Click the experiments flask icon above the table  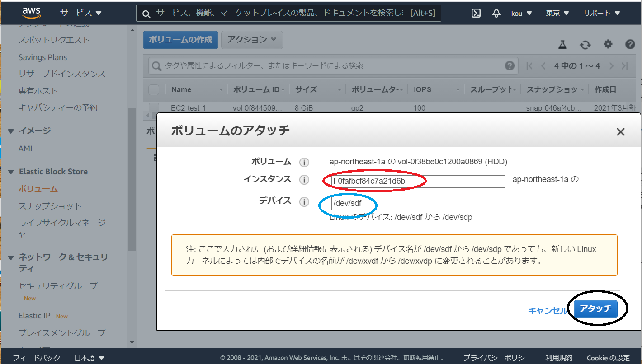(562, 45)
